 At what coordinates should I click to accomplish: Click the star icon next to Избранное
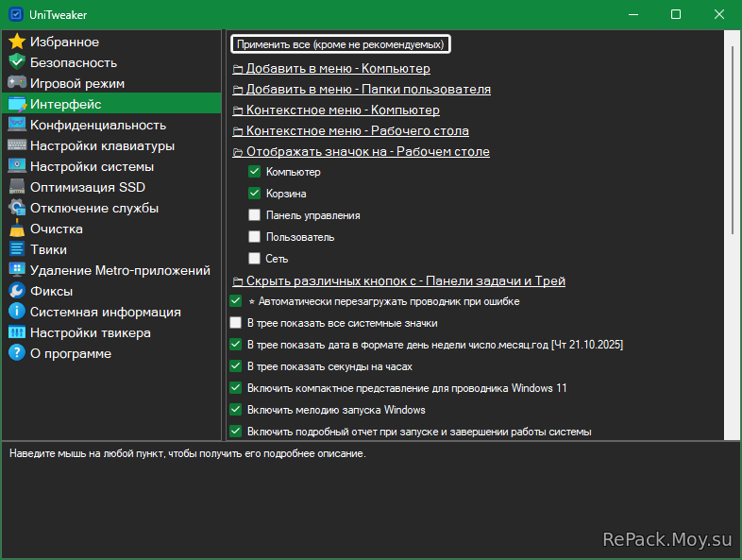[16, 42]
